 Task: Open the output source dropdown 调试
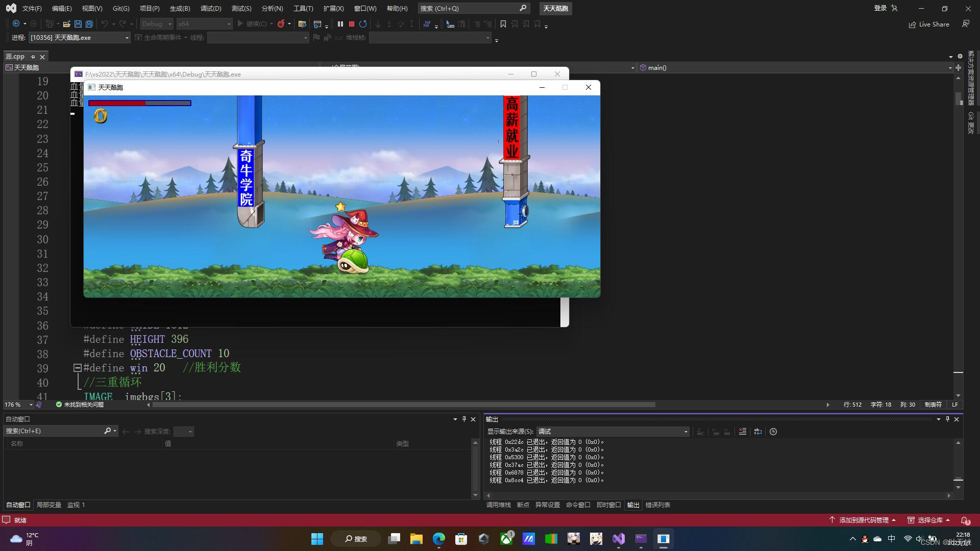click(x=612, y=432)
